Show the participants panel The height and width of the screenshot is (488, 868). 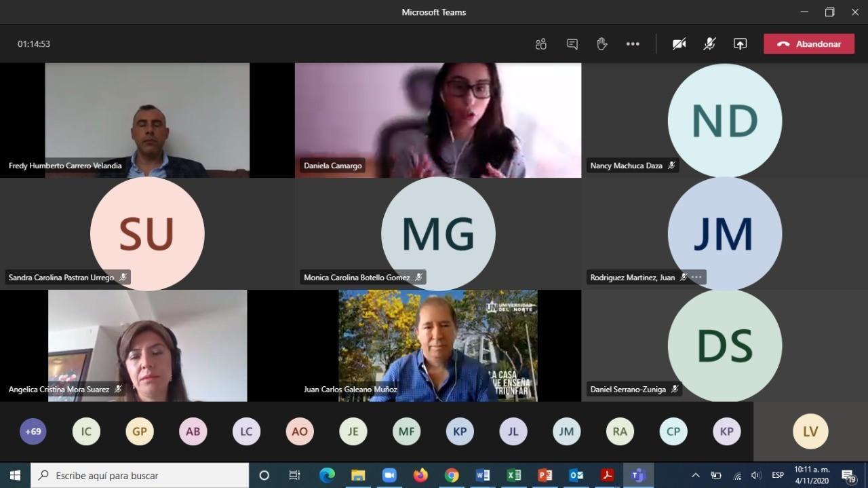pos(540,44)
